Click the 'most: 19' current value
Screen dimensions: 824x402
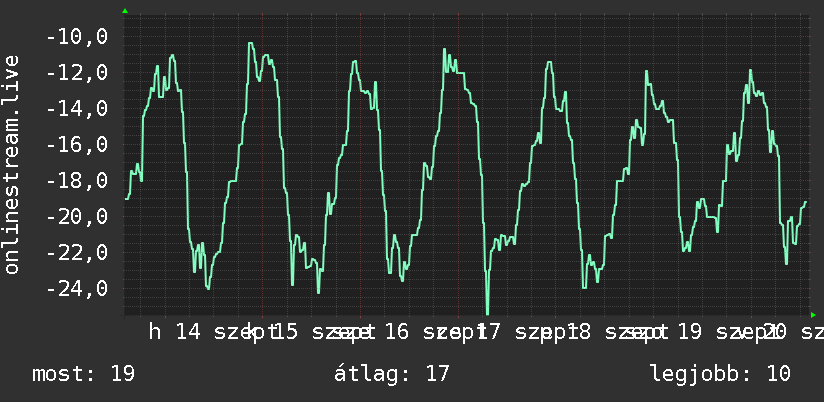84,374
